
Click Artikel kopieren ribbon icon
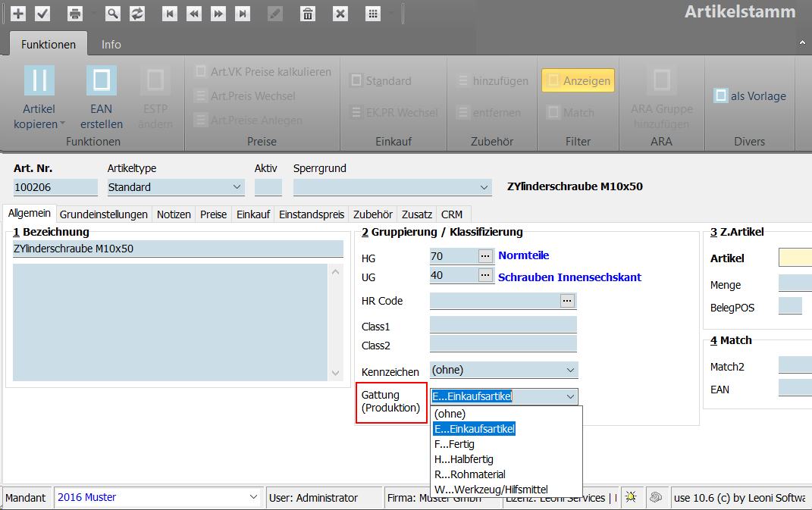point(39,80)
